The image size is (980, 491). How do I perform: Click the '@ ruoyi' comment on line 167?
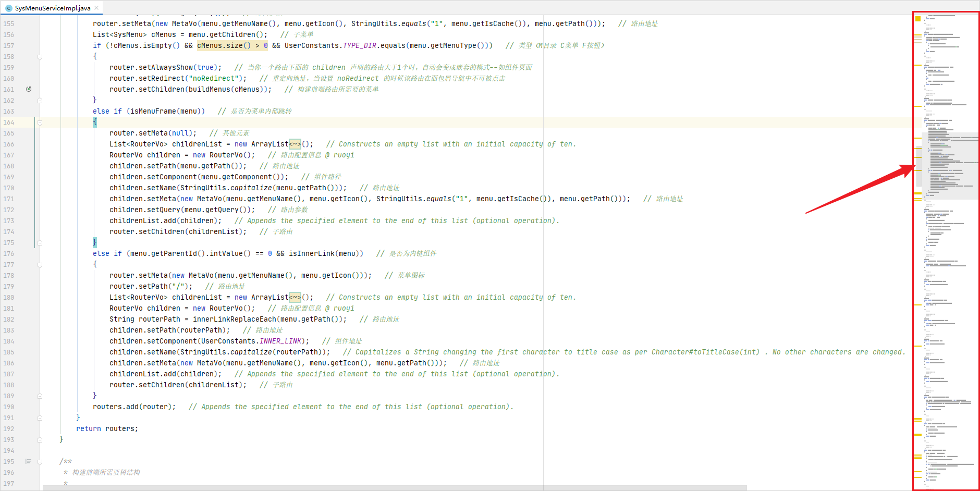pyautogui.click(x=340, y=155)
